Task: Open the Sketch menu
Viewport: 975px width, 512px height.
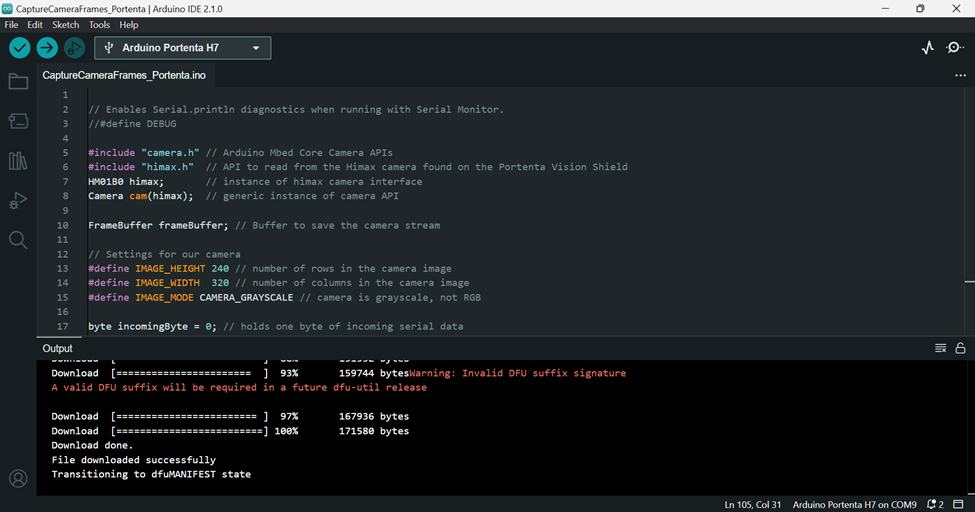Action: 65,25
